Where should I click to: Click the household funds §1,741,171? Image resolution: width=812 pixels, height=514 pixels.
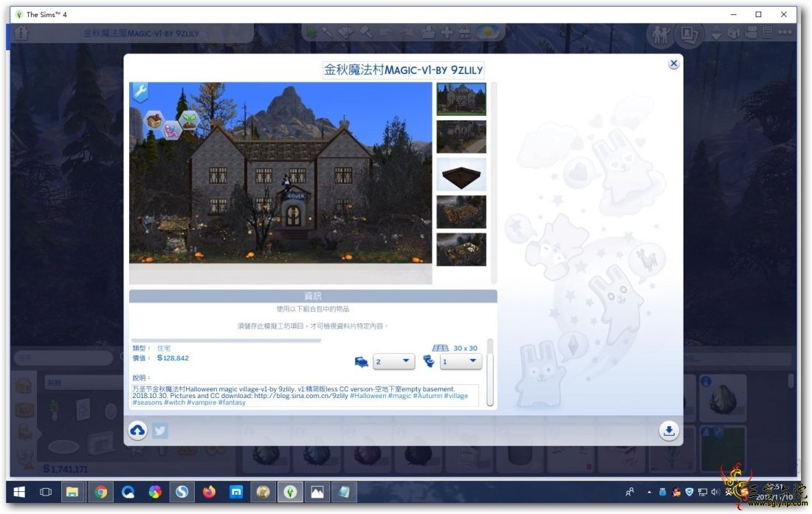click(x=65, y=469)
